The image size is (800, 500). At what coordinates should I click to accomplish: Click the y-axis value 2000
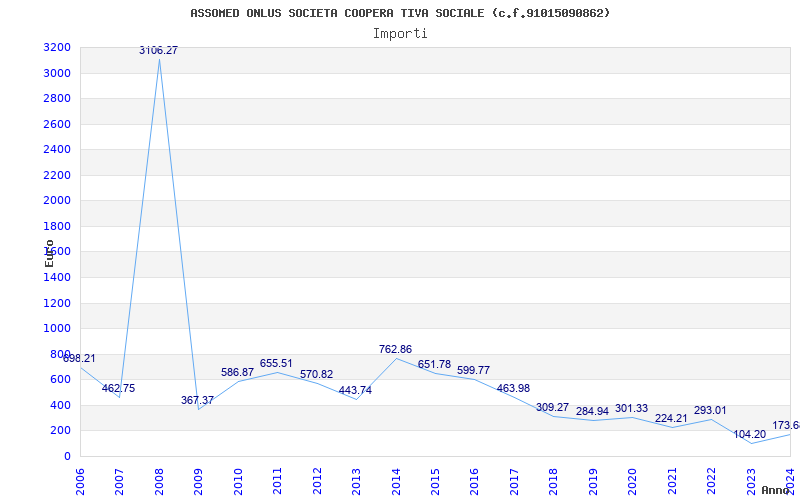tap(57, 201)
